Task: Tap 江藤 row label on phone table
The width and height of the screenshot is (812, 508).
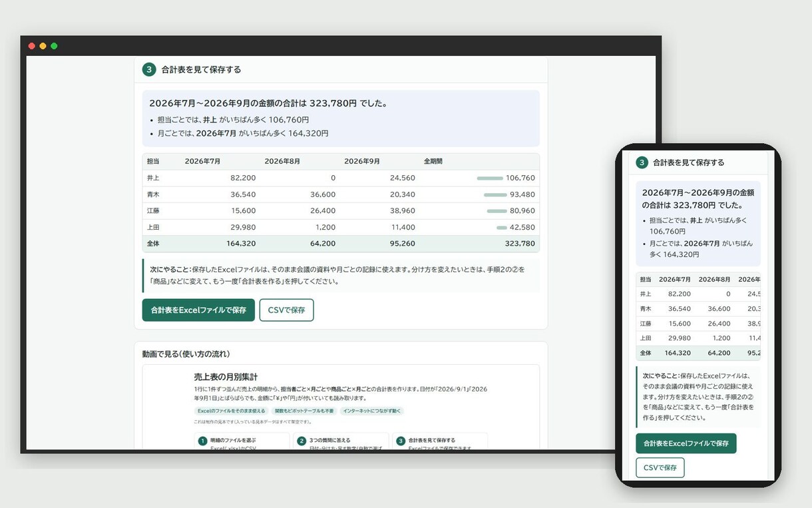Action: tap(646, 324)
